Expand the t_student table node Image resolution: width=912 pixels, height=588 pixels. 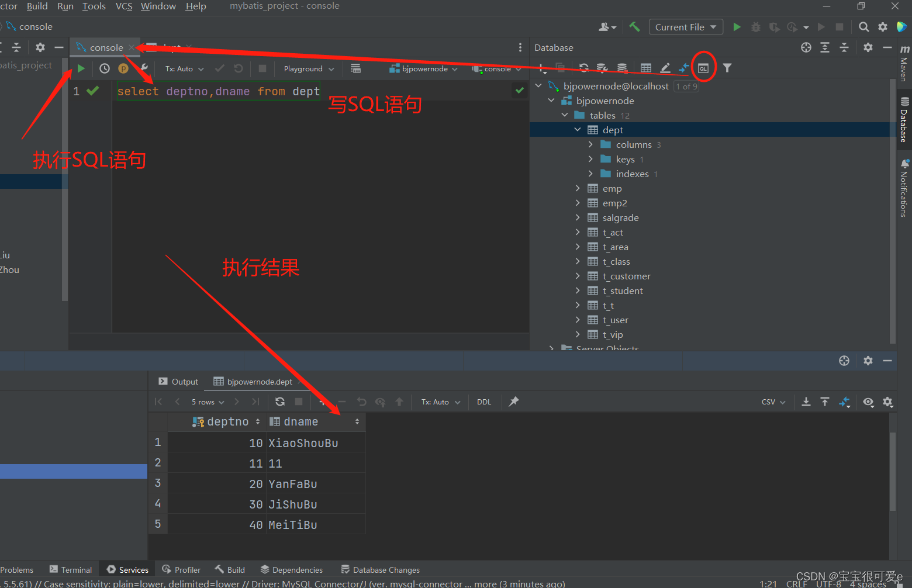point(578,290)
